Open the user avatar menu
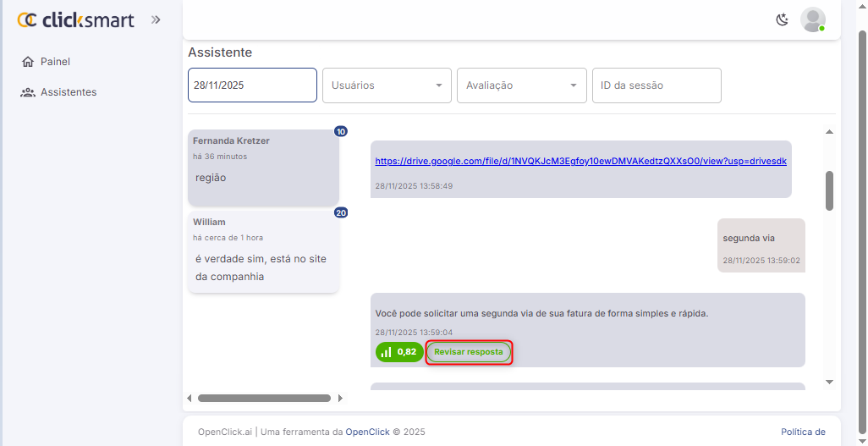 [812, 19]
